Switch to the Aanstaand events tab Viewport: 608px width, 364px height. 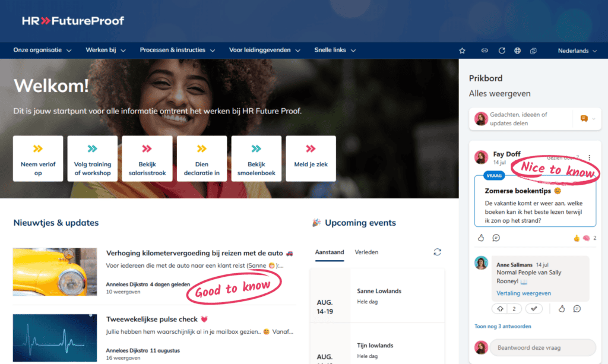[x=329, y=252]
